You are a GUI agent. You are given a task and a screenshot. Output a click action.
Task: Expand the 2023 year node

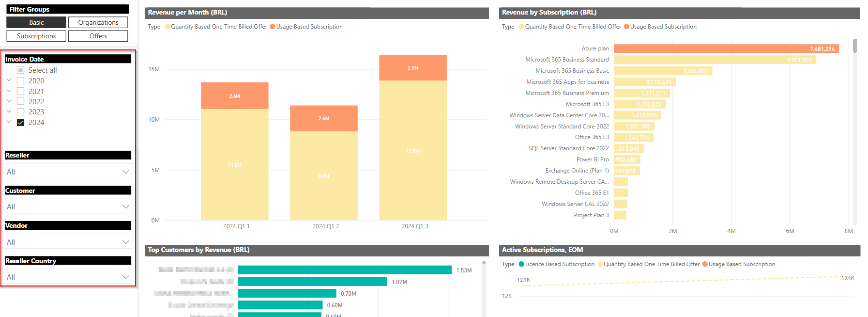(x=9, y=111)
